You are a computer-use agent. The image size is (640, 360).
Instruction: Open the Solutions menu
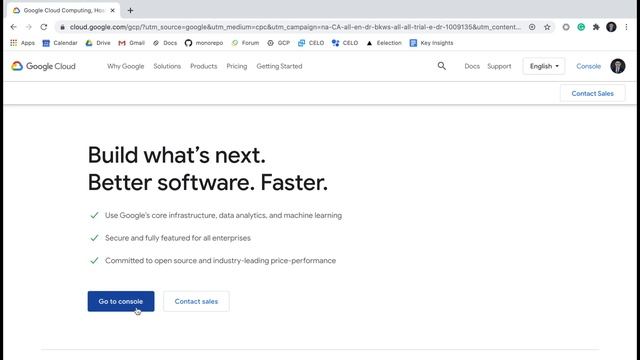coord(167,66)
